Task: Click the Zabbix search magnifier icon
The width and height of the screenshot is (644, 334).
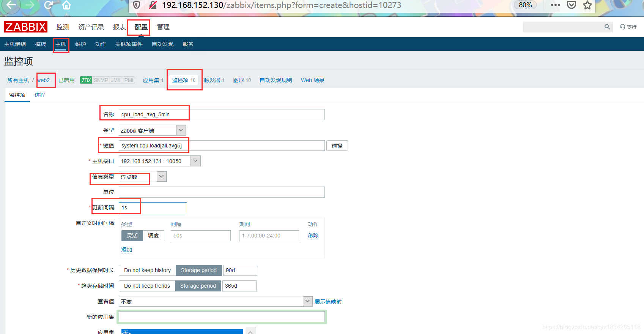Action: 607,27
